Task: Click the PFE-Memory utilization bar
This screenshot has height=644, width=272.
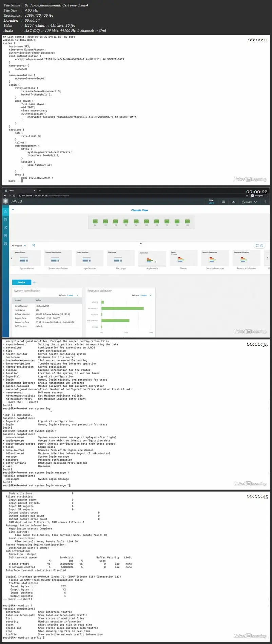Action: (115, 320)
